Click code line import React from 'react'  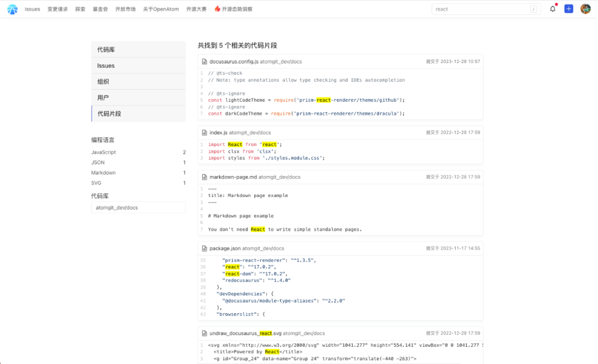point(245,144)
